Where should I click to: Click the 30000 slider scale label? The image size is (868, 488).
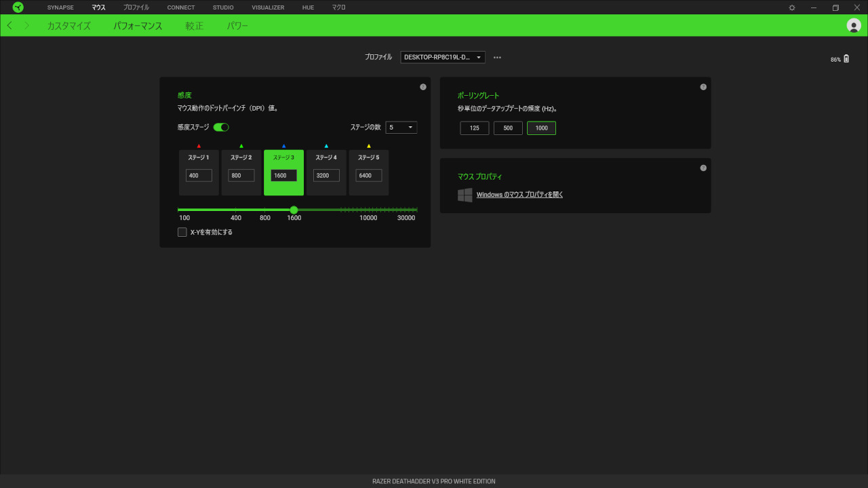[x=406, y=218]
